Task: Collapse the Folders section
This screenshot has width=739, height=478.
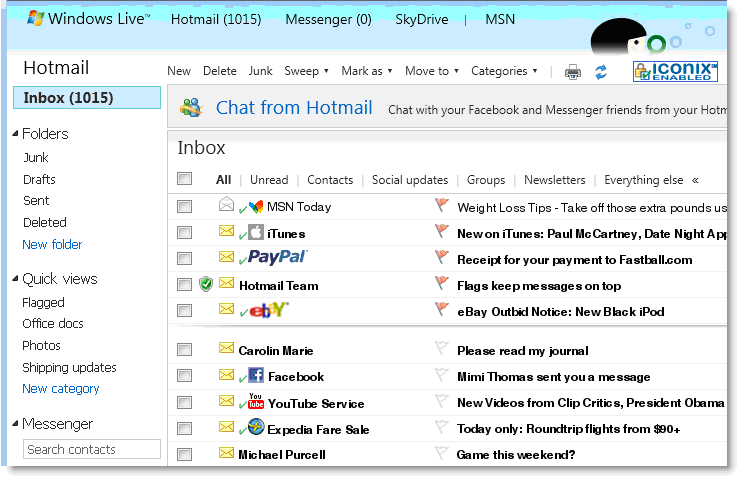Action: pos(16,134)
